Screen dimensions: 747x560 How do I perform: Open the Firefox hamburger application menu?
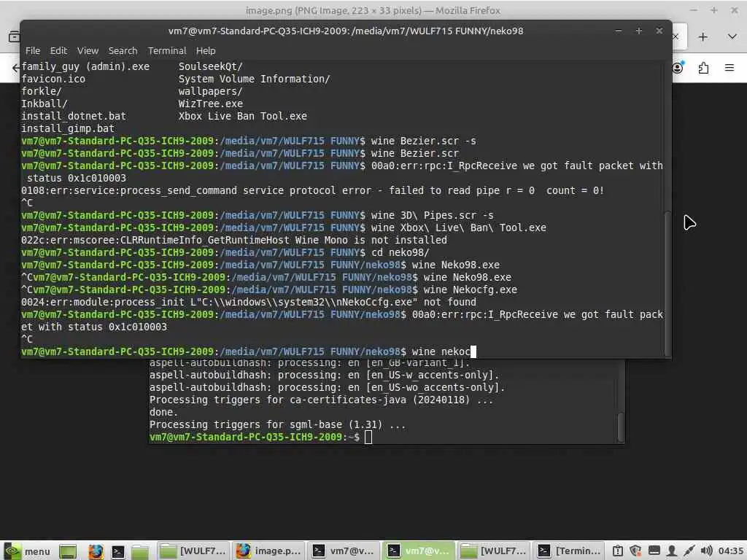tap(729, 68)
